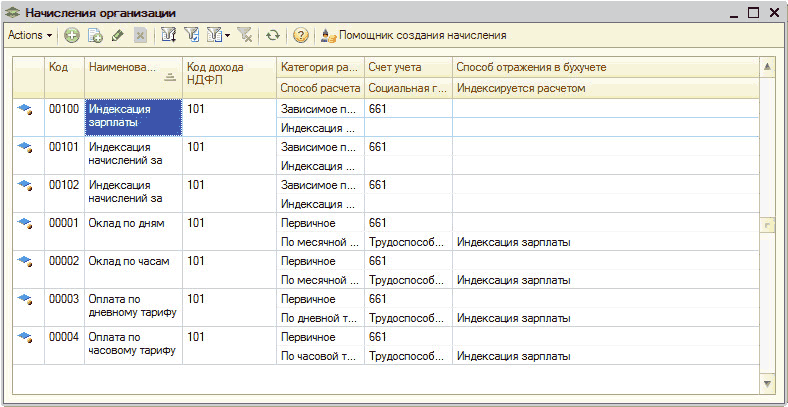
Task: Click the Copy item icon in toolbar
Action: (95, 35)
